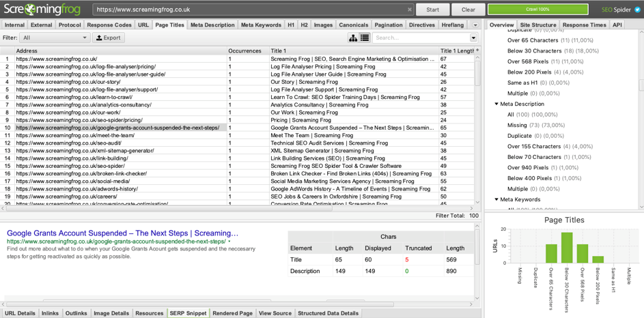Open the Inlinks bottom tab
Image resolution: width=644 pixels, height=318 pixels.
pyautogui.click(x=50, y=313)
